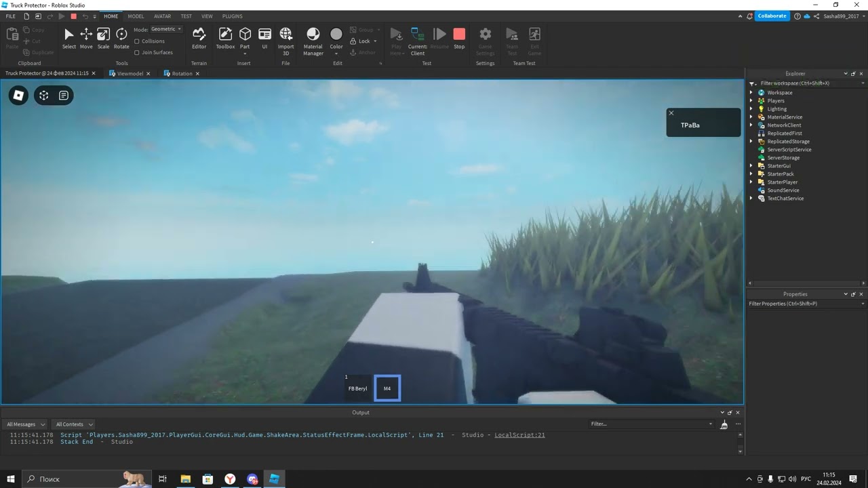Click the cloud save status icon
The image size is (868, 488).
pyautogui.click(x=807, y=16)
